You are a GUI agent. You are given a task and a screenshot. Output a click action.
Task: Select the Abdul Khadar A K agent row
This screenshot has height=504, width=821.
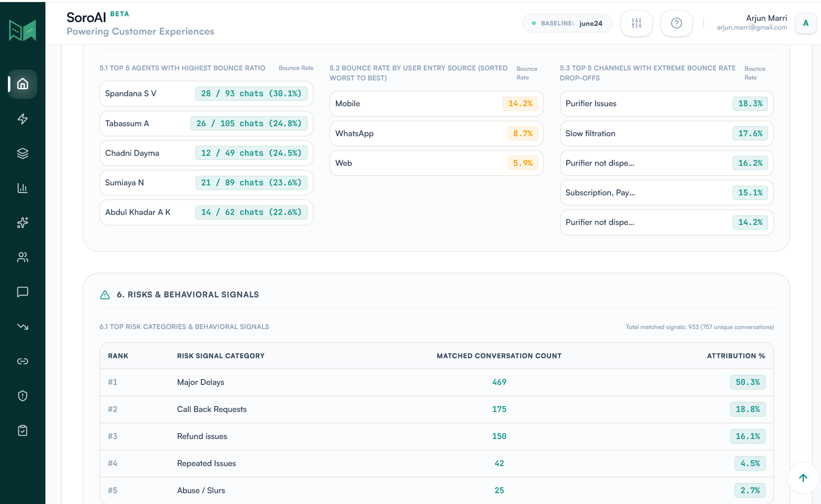(x=206, y=212)
